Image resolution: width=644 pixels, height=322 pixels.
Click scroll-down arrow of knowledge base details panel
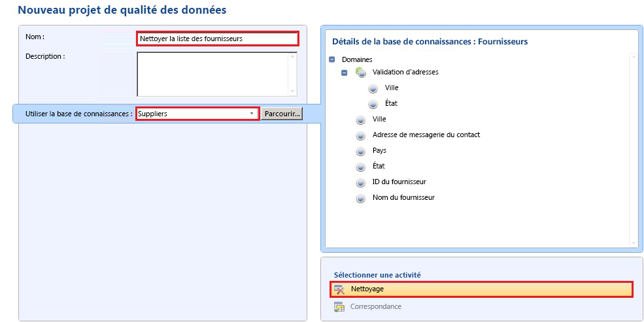pyautogui.click(x=634, y=243)
